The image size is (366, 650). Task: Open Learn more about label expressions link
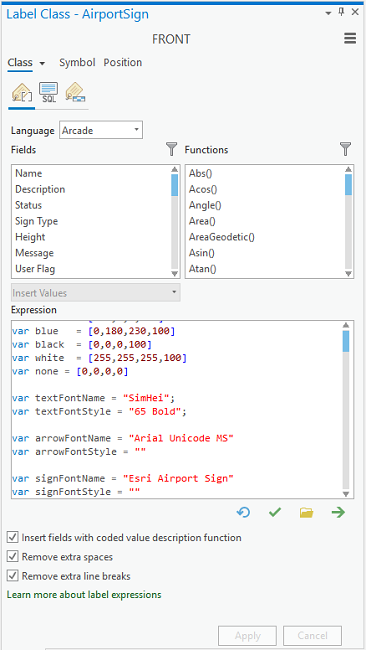[x=84, y=595]
